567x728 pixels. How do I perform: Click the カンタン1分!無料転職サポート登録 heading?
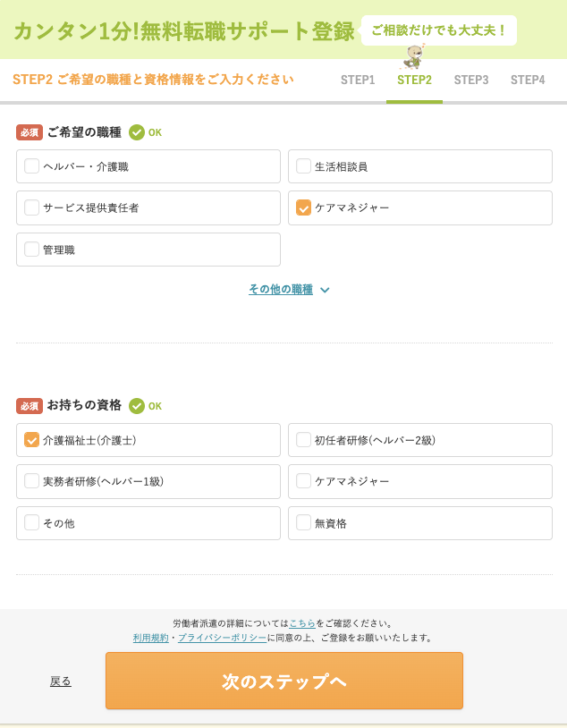click(x=184, y=31)
